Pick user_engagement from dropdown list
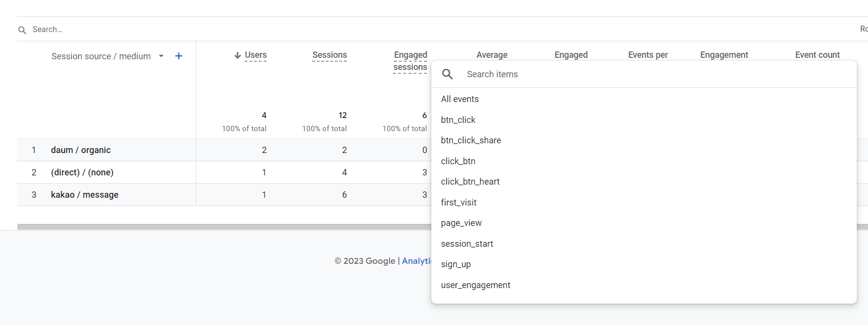Screen dimensions: 868x325 (x=476, y=285)
